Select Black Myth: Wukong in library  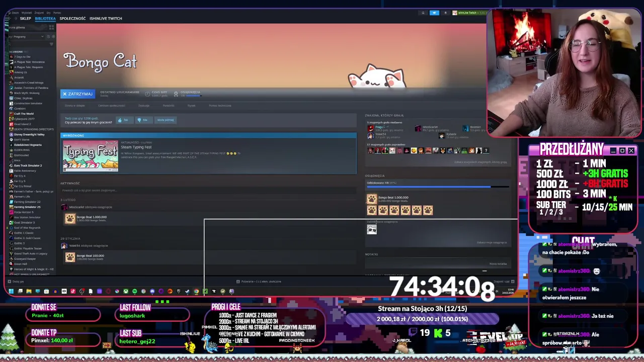27,93
